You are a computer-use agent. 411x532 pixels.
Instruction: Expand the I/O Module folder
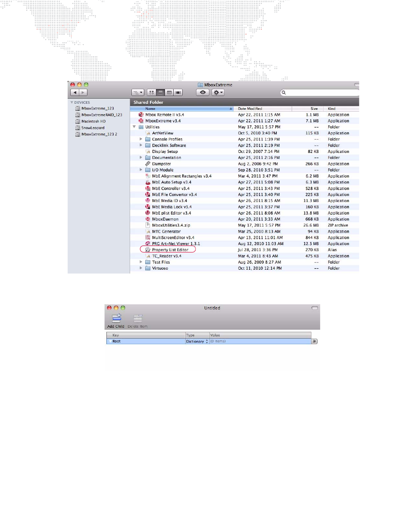pyautogui.click(x=141, y=170)
